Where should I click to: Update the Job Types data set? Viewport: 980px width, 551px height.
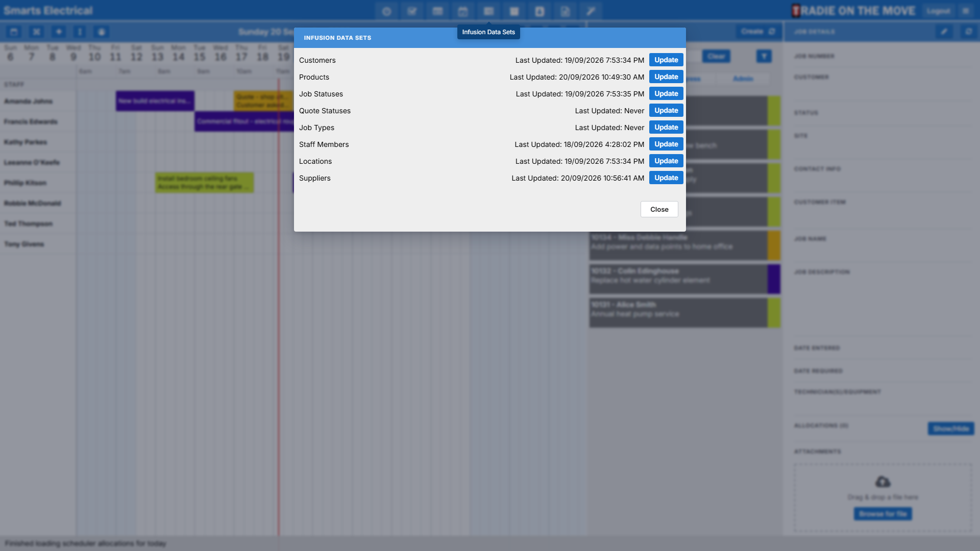pos(666,127)
